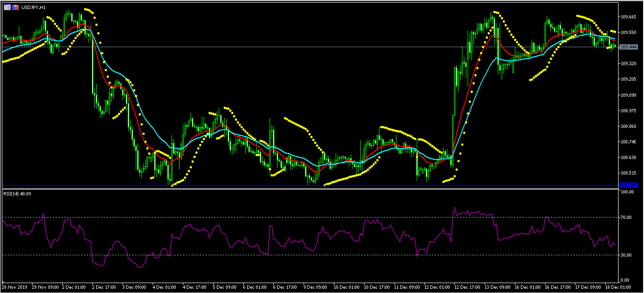Click the 12 Dec 17:00 time label

(x=468, y=287)
